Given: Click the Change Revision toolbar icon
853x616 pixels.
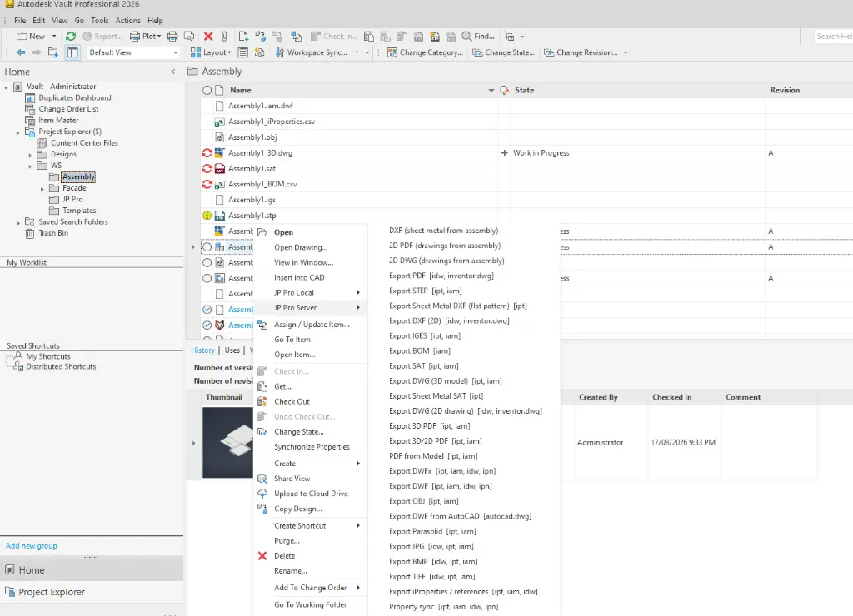Looking at the screenshot, I should click(x=549, y=52).
